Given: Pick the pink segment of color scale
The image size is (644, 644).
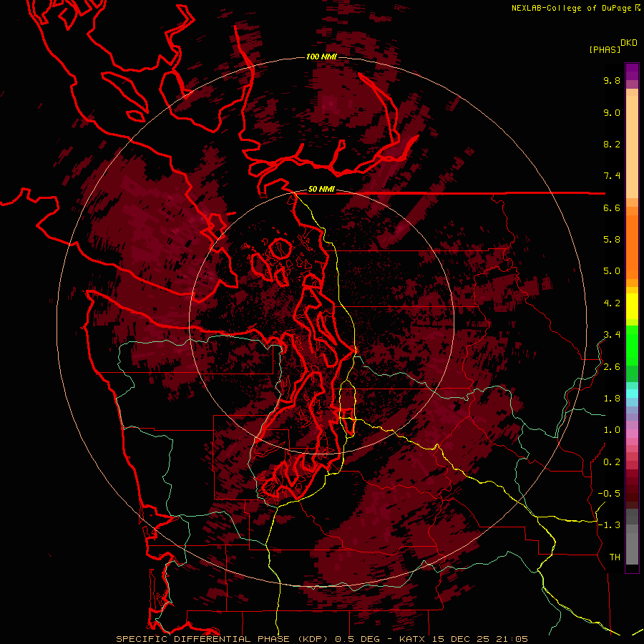Looking at the screenshot, I should click(632, 434).
